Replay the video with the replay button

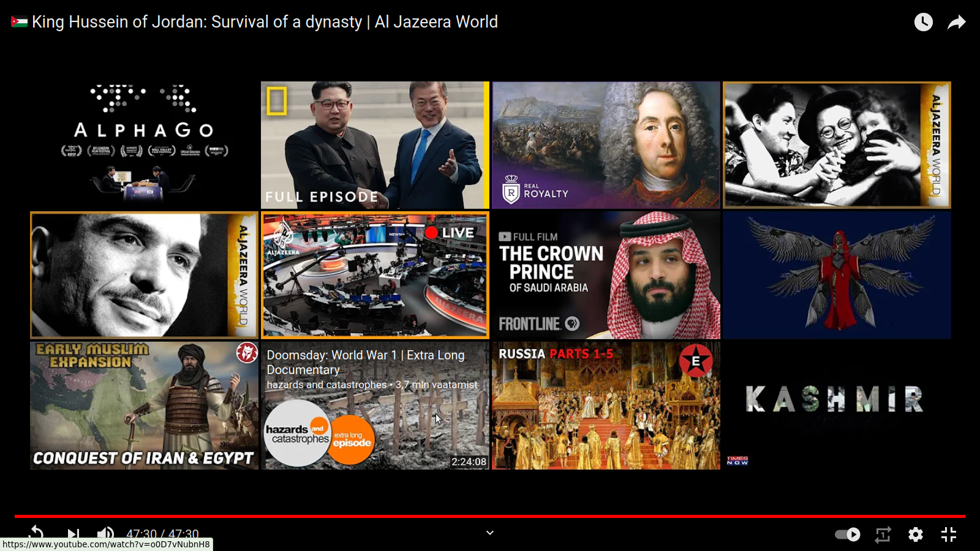coord(36,534)
